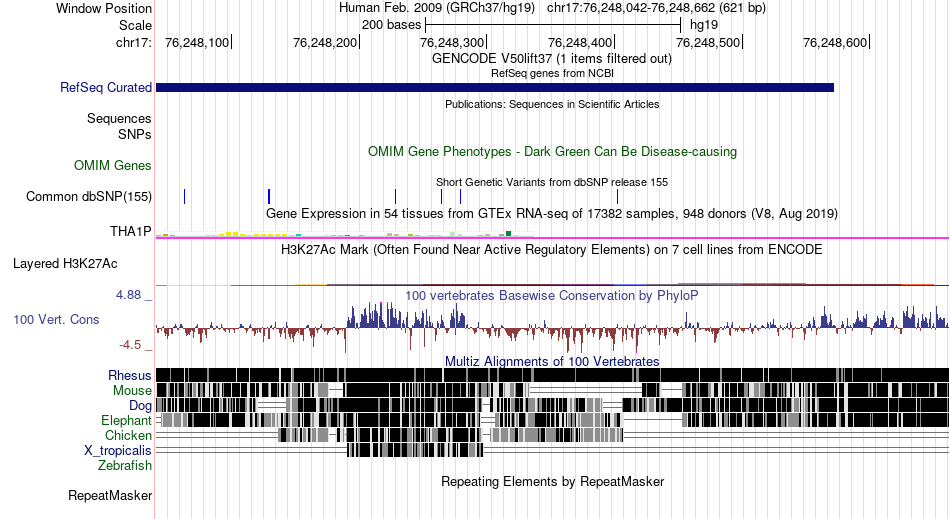
Task: Click the GTEx Gene Expression title
Action: [552, 213]
